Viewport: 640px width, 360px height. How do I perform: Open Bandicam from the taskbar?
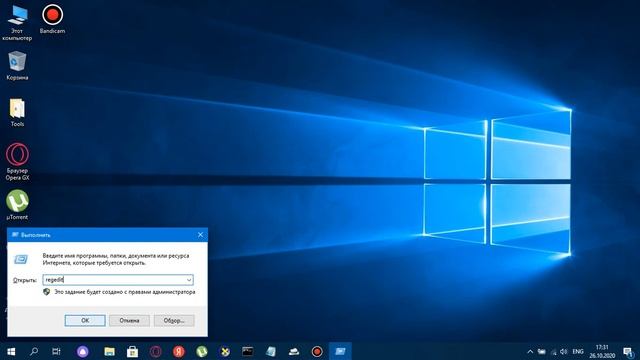point(317,351)
